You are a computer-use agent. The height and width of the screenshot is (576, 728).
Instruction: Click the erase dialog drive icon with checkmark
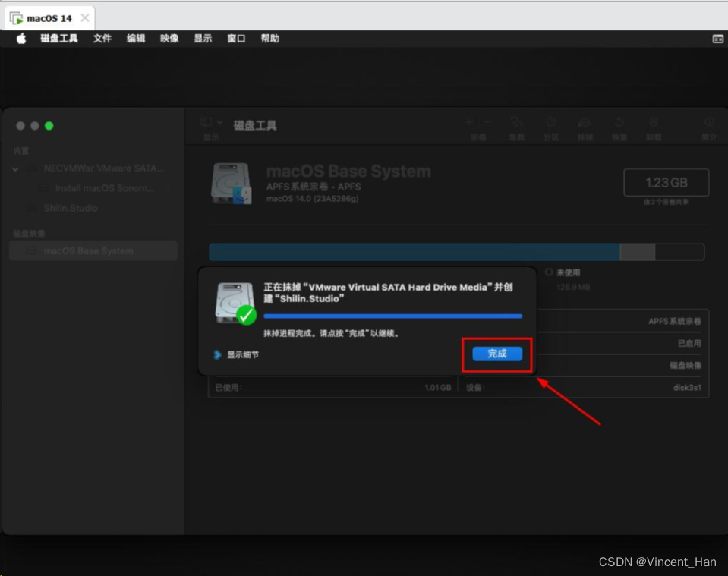[236, 304]
